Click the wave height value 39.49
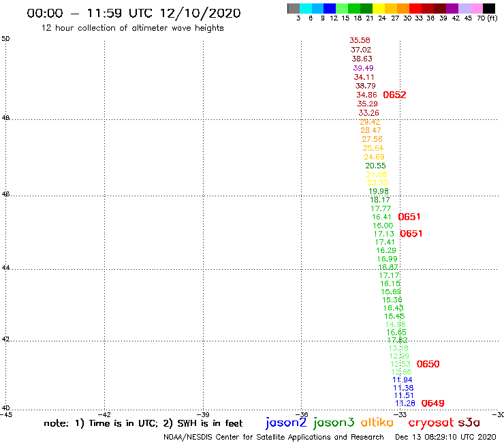 (x=363, y=68)
